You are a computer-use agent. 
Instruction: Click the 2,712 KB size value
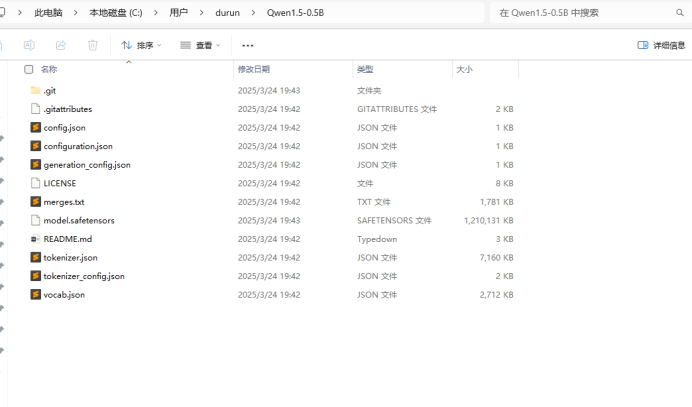(x=496, y=294)
